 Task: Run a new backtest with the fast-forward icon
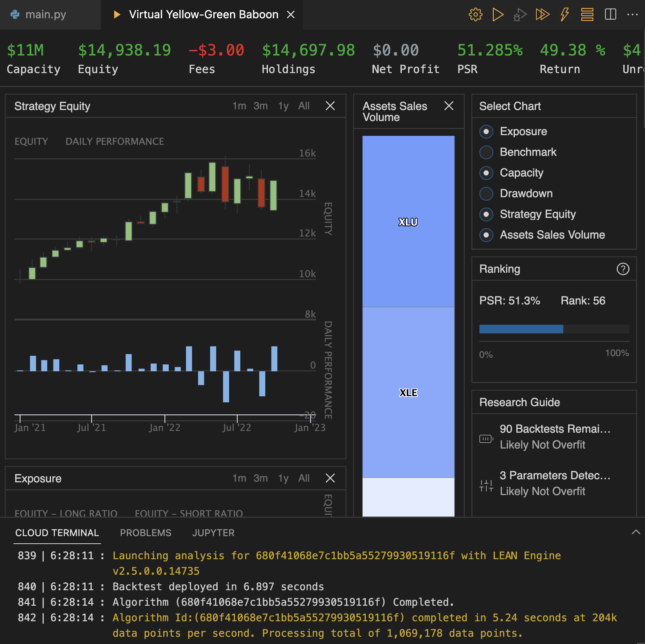tap(542, 14)
